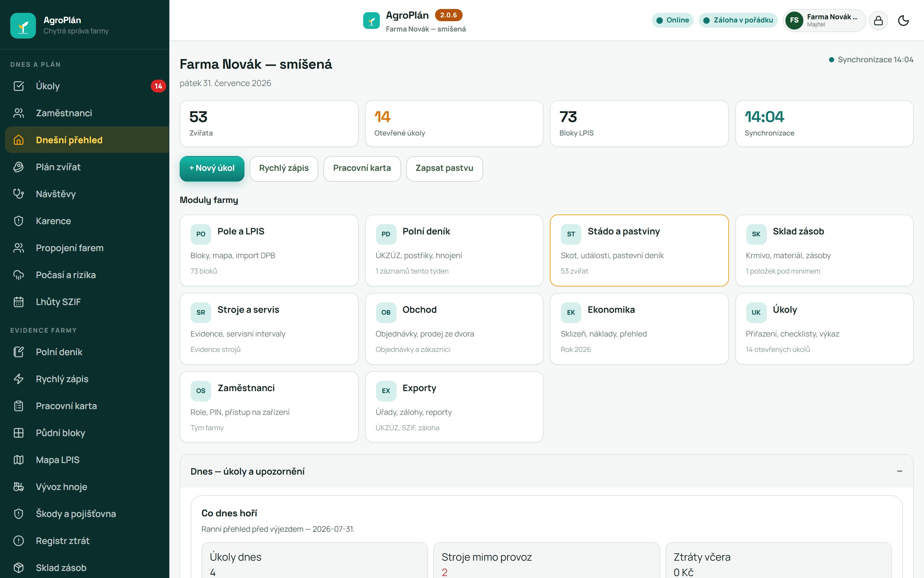The height and width of the screenshot is (578, 924).
Task: Click the red 14 badge on Úkoly
Action: (x=158, y=86)
